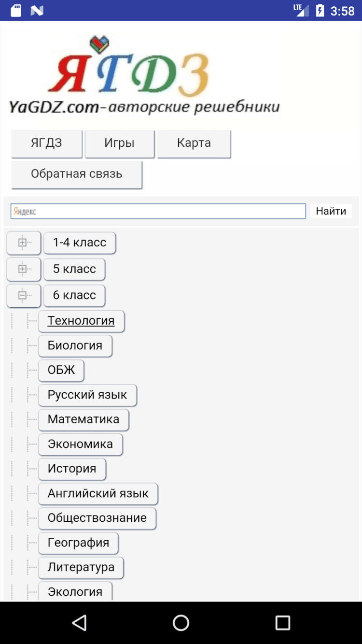Select the География subject
Image resolution: width=362 pixels, height=644 pixels.
pos(78,543)
